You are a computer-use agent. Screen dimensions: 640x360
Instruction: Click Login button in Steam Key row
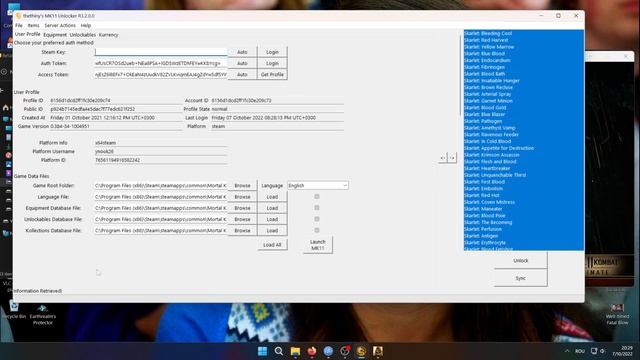(x=272, y=52)
